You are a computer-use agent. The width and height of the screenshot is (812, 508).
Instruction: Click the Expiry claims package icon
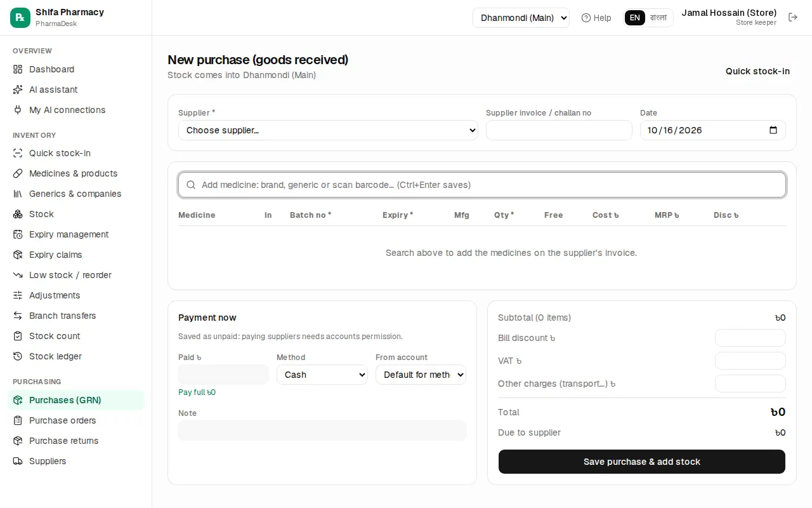18,255
